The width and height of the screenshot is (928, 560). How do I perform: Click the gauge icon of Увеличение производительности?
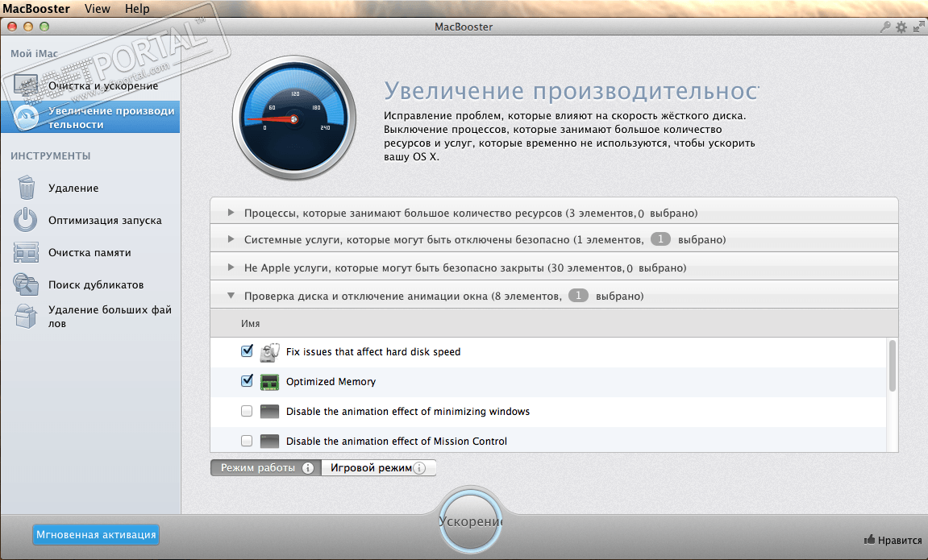coord(27,117)
